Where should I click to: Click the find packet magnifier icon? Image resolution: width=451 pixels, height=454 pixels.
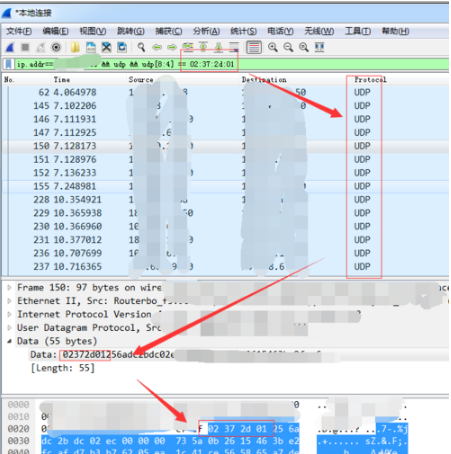click(x=141, y=47)
